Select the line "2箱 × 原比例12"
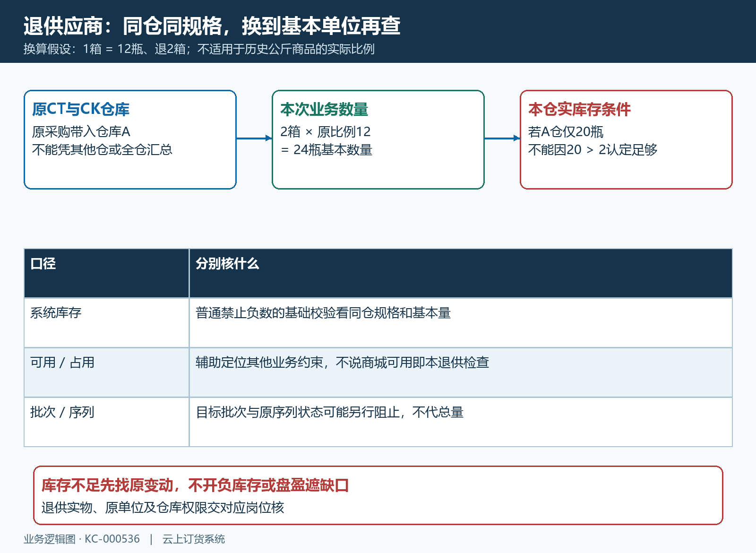This screenshot has width=756, height=553. pyautogui.click(x=326, y=131)
